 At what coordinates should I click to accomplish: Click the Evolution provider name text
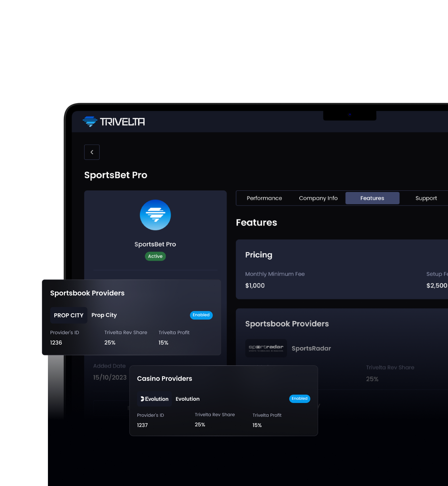188,399
